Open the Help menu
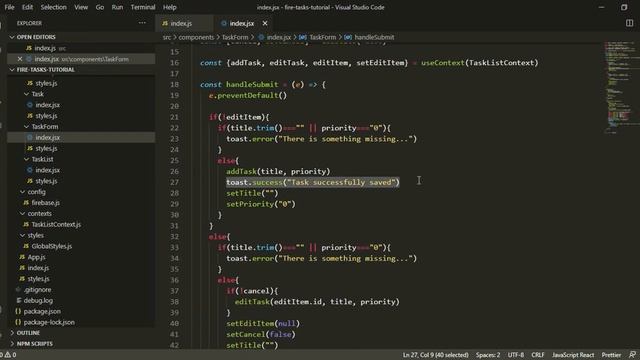The height and width of the screenshot is (360, 640). click(x=169, y=7)
